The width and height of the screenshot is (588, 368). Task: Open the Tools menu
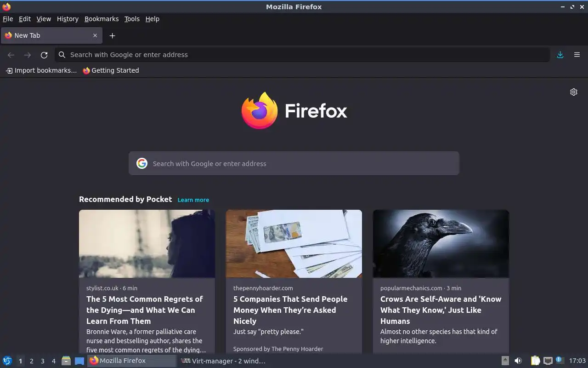pos(132,19)
